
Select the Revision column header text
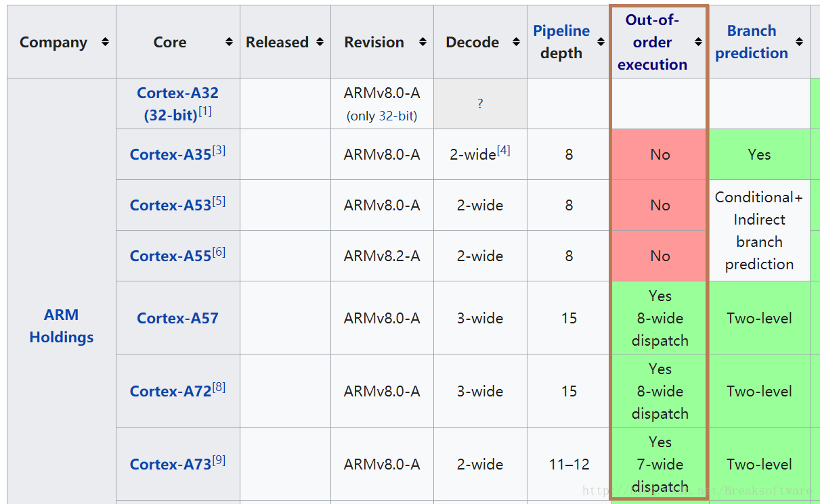coord(374,42)
